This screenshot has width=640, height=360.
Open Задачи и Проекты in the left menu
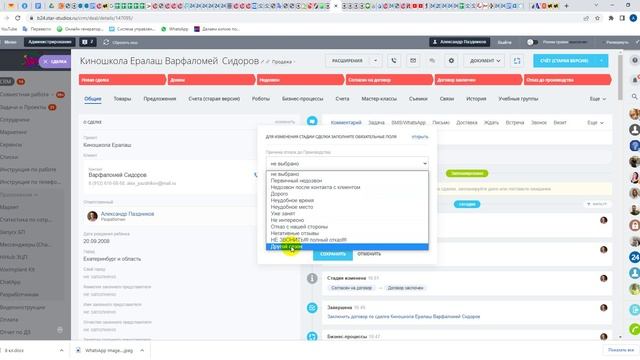[x=23, y=107]
